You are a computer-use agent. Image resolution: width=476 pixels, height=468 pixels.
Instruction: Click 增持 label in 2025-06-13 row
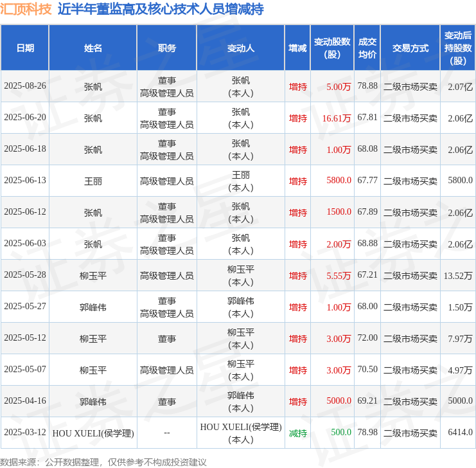coord(298,181)
